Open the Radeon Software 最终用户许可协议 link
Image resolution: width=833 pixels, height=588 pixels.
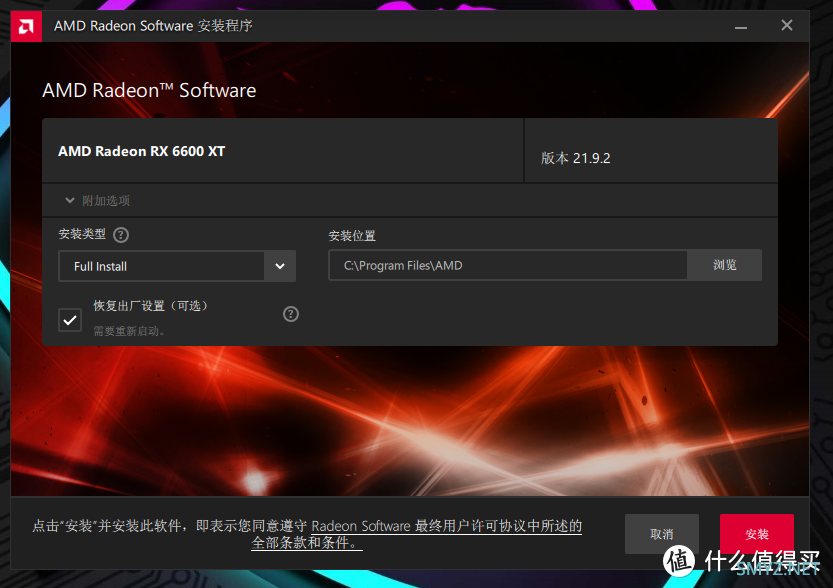(x=417, y=534)
